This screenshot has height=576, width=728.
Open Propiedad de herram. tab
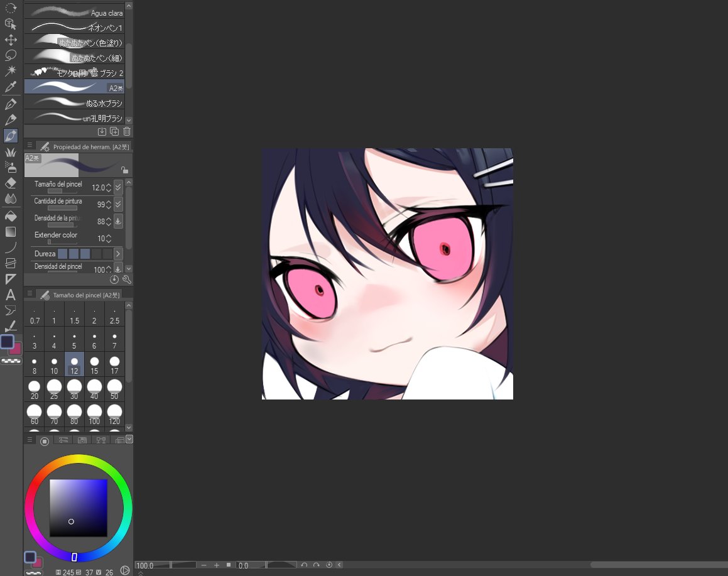click(85, 146)
